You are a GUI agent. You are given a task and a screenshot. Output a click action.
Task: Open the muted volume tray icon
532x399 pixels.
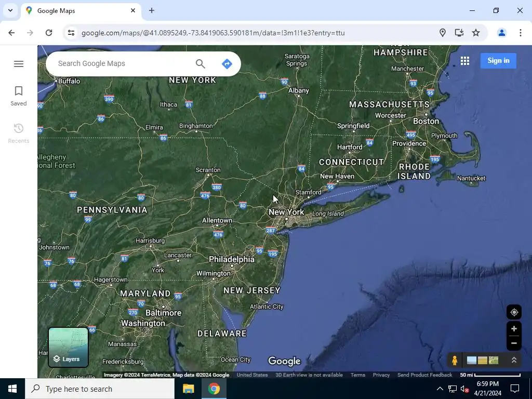tap(465, 389)
